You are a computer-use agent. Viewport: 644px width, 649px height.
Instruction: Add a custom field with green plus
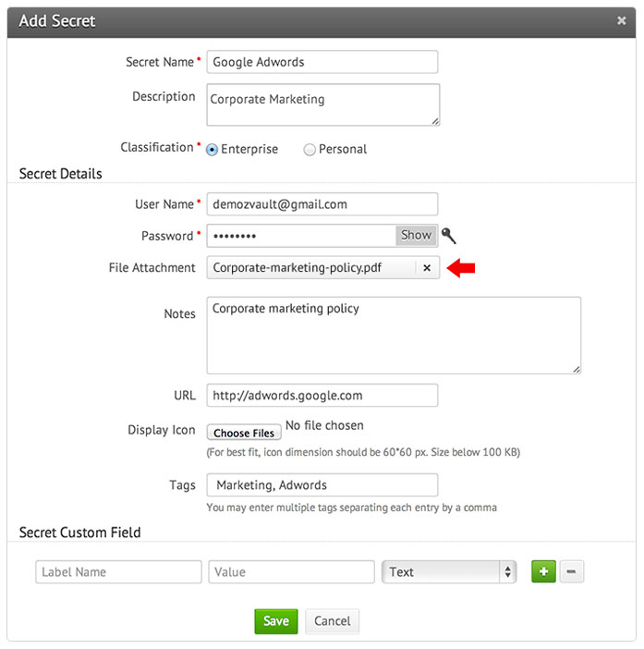(543, 572)
